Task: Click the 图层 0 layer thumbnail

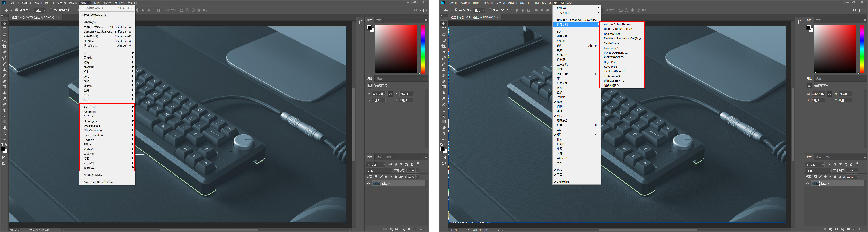Action: click(x=376, y=183)
